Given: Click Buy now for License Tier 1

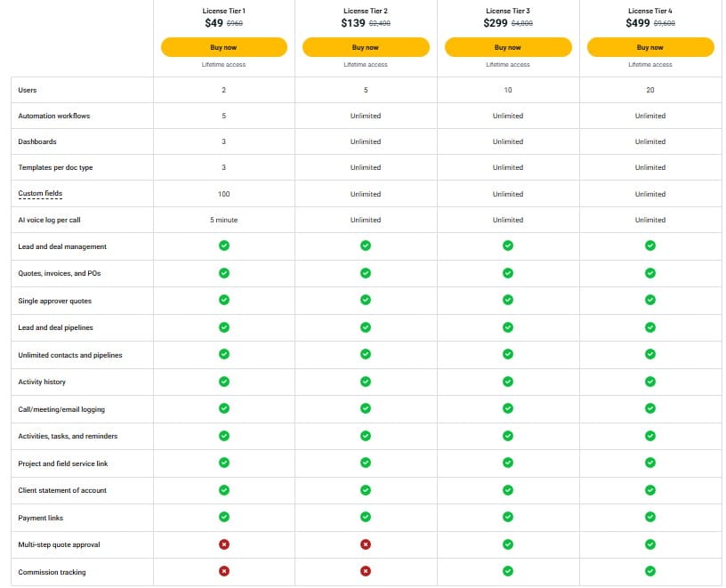Looking at the screenshot, I should click(x=223, y=45).
